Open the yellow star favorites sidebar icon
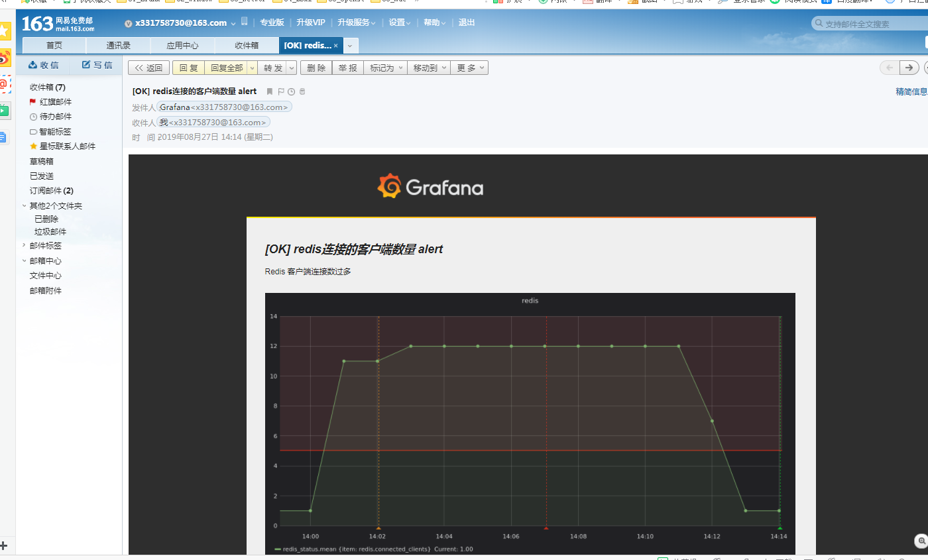Image resolution: width=928 pixels, height=560 pixels. tap(5, 30)
